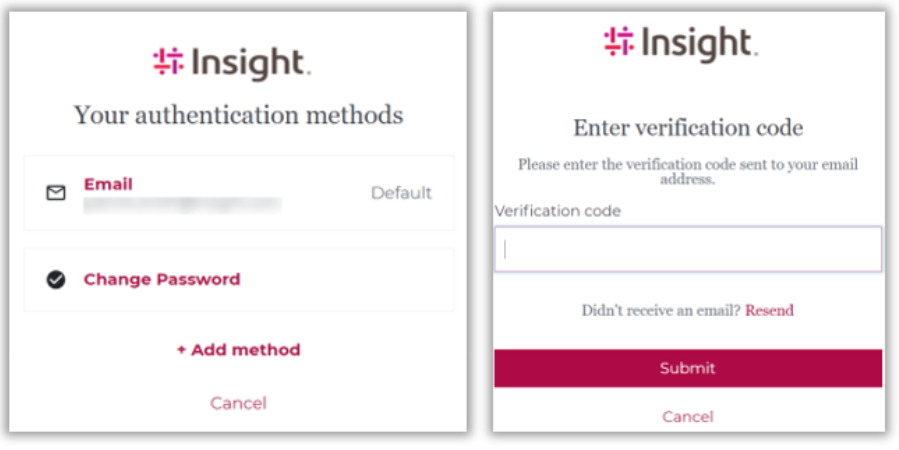
Task: Click the blurred email address under Email
Action: 182,204
